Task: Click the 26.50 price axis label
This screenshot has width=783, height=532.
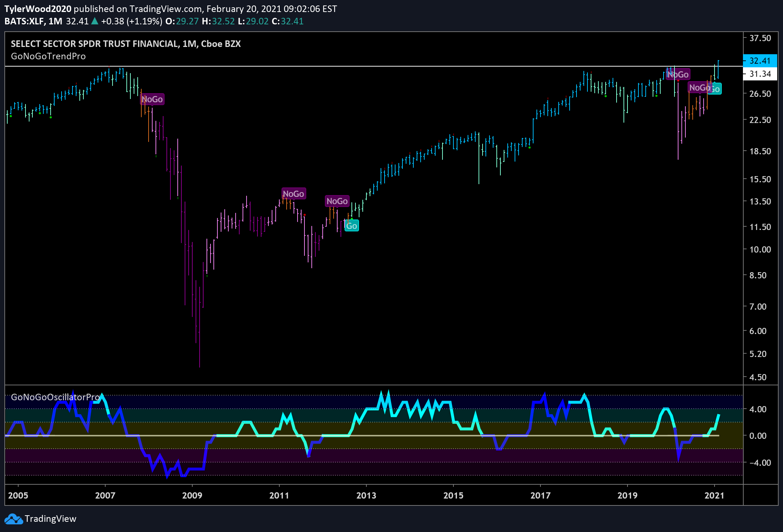Action: [x=760, y=94]
